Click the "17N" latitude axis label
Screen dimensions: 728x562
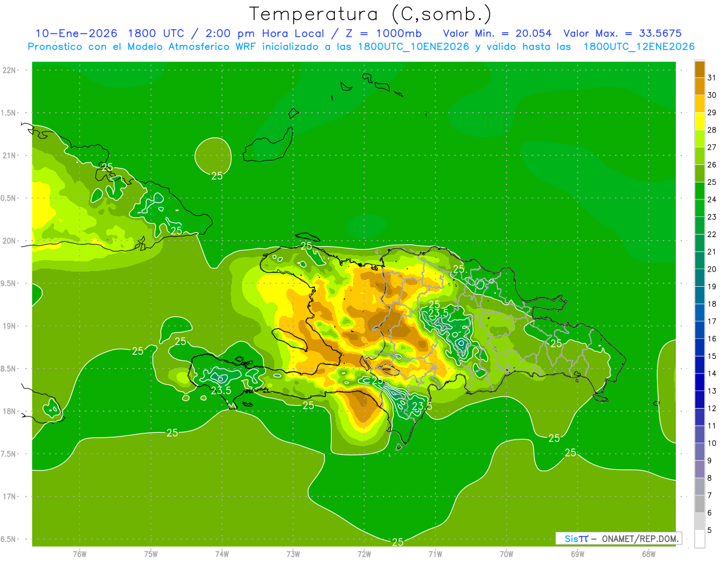click(x=10, y=497)
